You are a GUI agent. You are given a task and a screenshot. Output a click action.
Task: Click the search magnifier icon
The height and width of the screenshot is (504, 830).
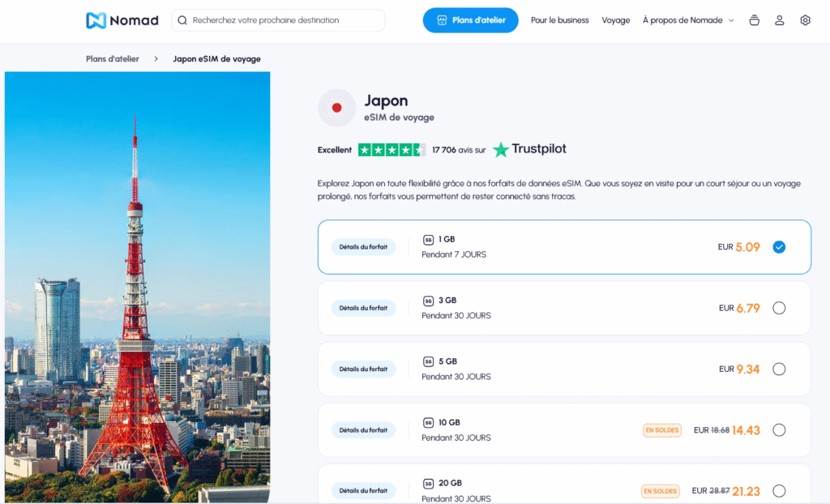pos(182,19)
